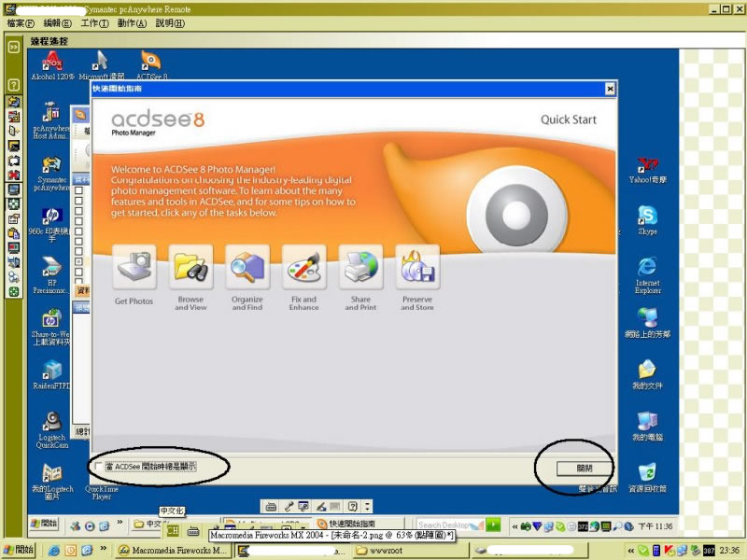
Task: Click the remote desktop 開始 Start button
Action: point(45,524)
